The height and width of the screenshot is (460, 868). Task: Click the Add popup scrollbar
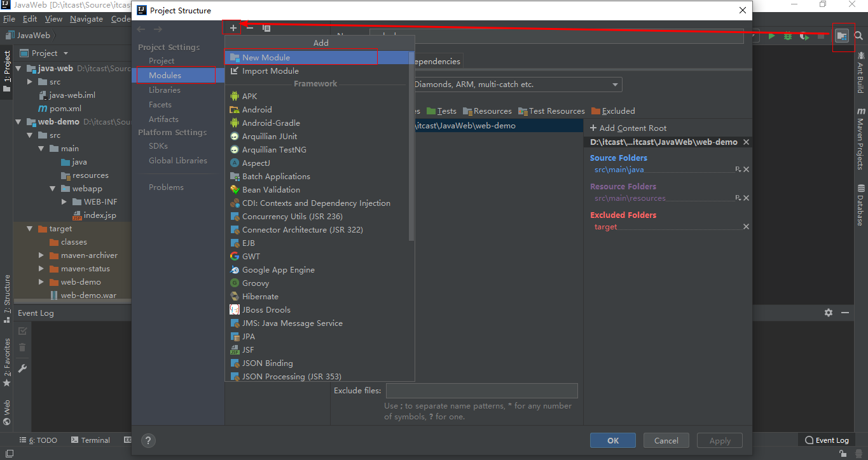[411, 146]
